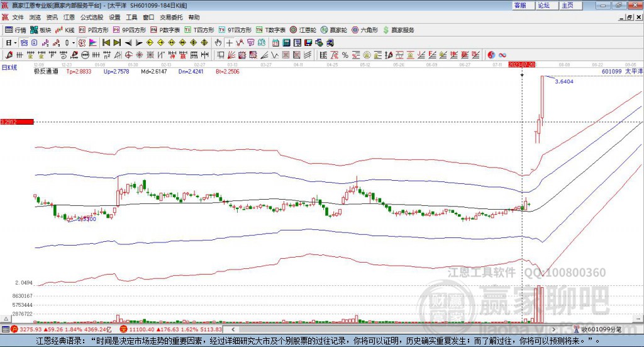Select the percent % drawing tool
Image resolution: width=644 pixels, height=347 pixels.
click(345, 55)
